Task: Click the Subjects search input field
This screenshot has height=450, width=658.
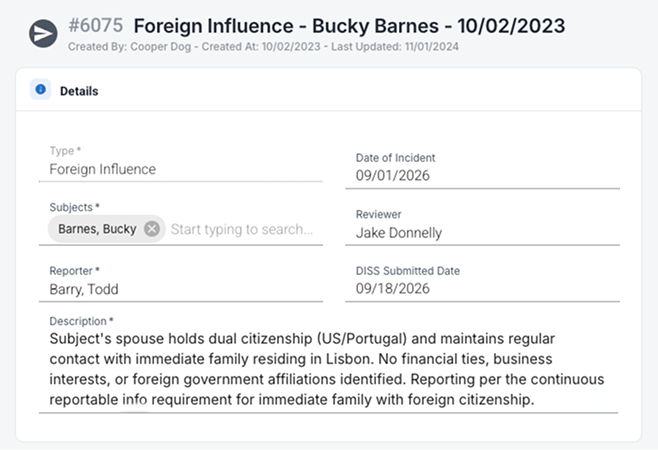Action: pos(242,229)
